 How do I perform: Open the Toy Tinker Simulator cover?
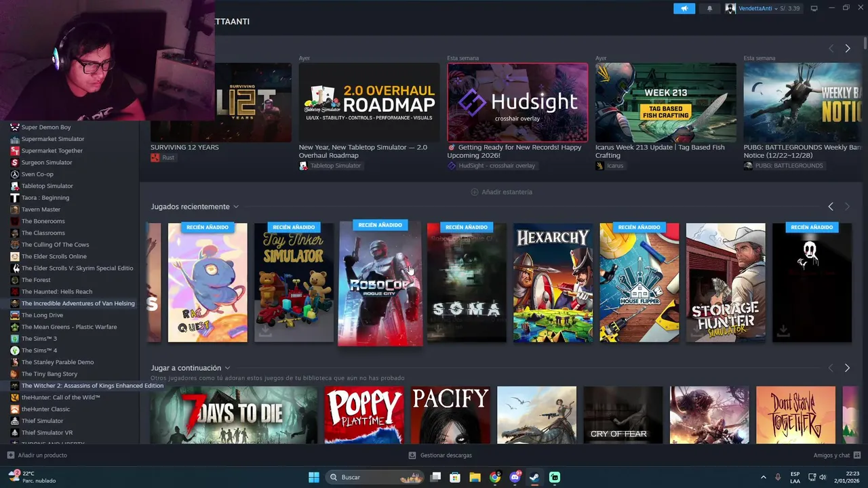294,283
